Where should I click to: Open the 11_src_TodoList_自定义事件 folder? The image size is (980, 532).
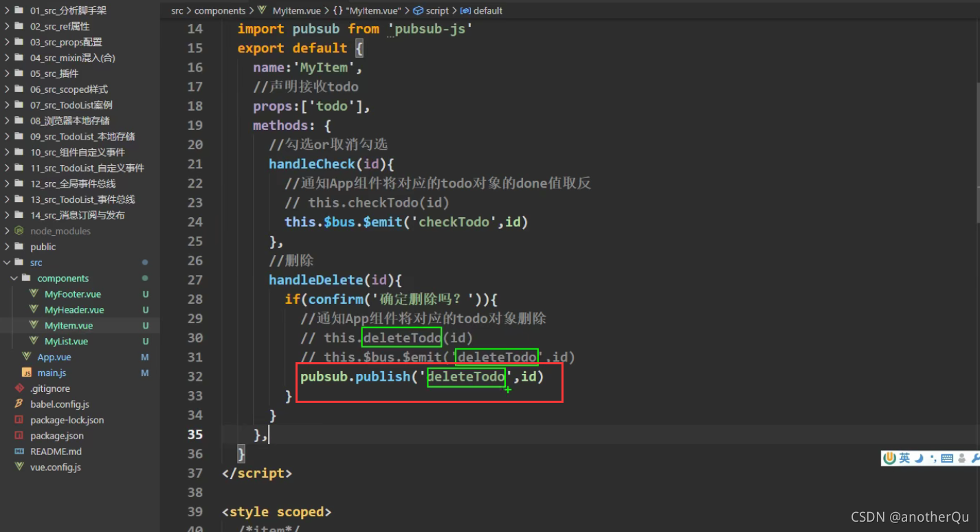87,168
